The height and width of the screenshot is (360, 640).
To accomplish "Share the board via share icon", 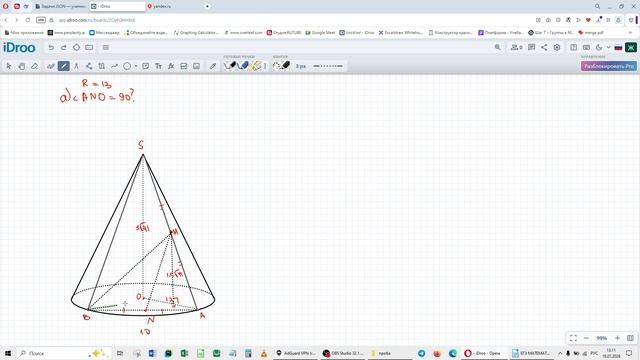I will 544,47.
